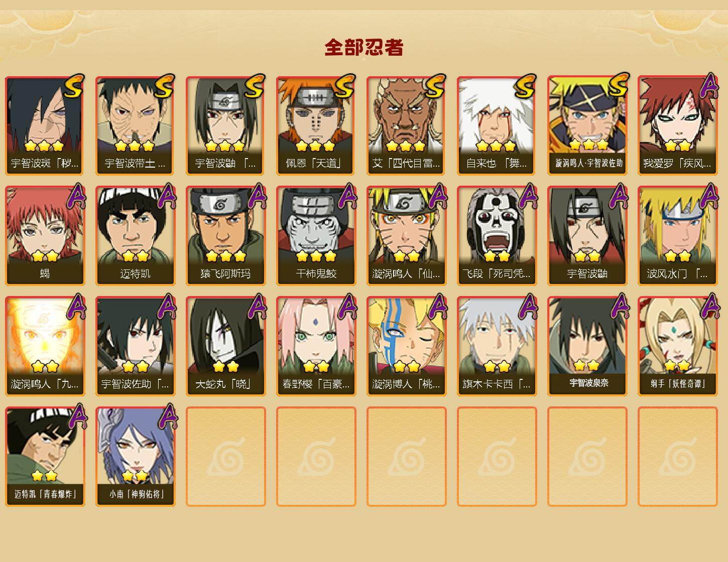Image resolution: width=728 pixels, height=562 pixels.
Task: Pick the 宇智波泉奈 ninja card
Action: pos(587,346)
